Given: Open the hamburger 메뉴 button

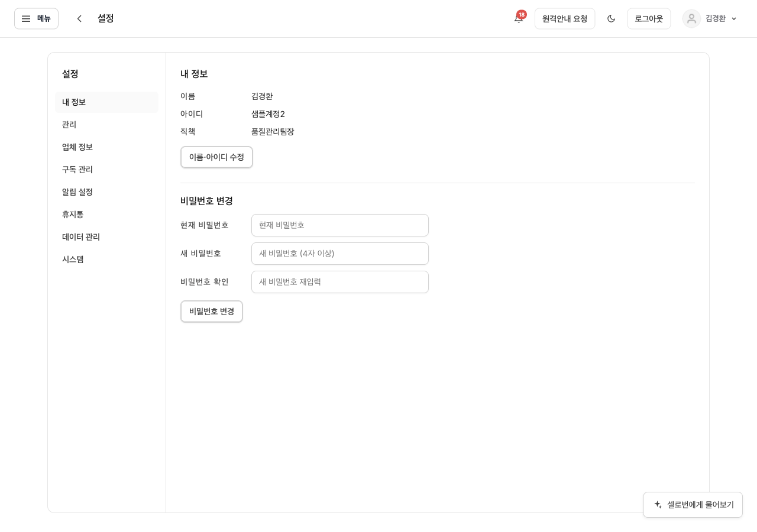Looking at the screenshot, I should (x=36, y=18).
